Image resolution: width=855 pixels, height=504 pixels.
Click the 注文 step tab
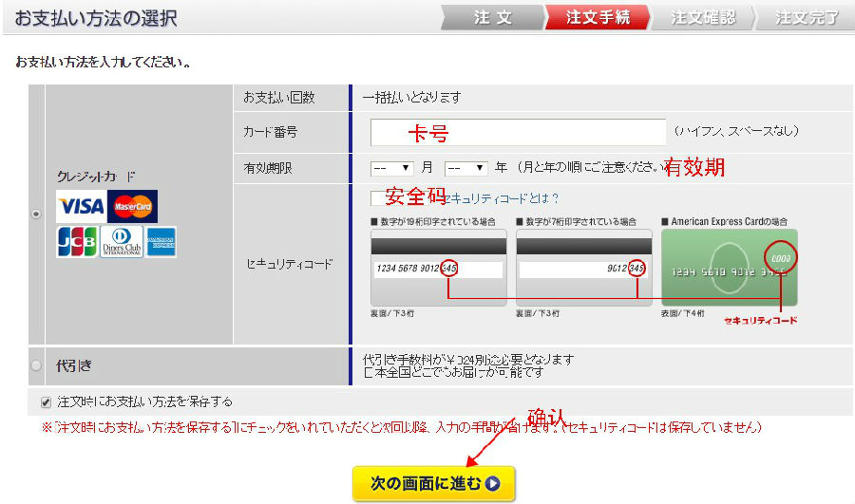pos(492,18)
